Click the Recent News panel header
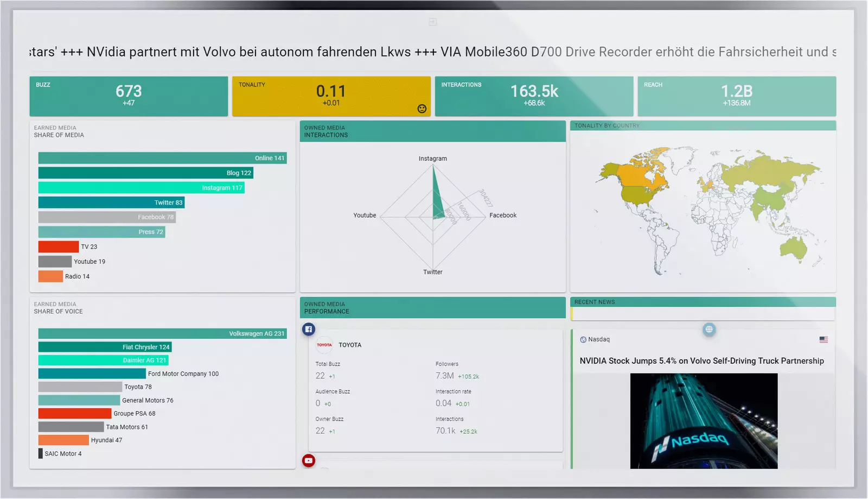The width and height of the screenshot is (868, 499). point(703,302)
